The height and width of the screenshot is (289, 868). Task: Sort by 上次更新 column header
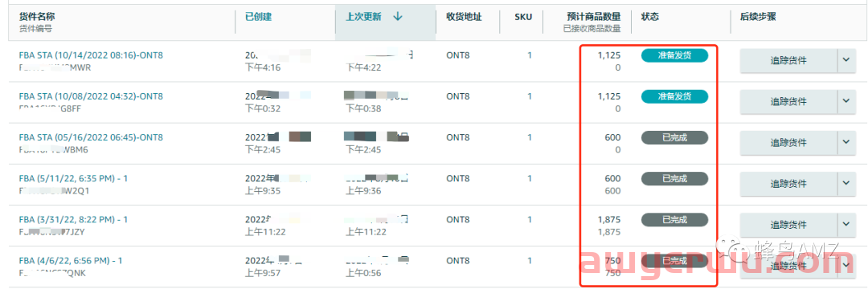point(364,17)
